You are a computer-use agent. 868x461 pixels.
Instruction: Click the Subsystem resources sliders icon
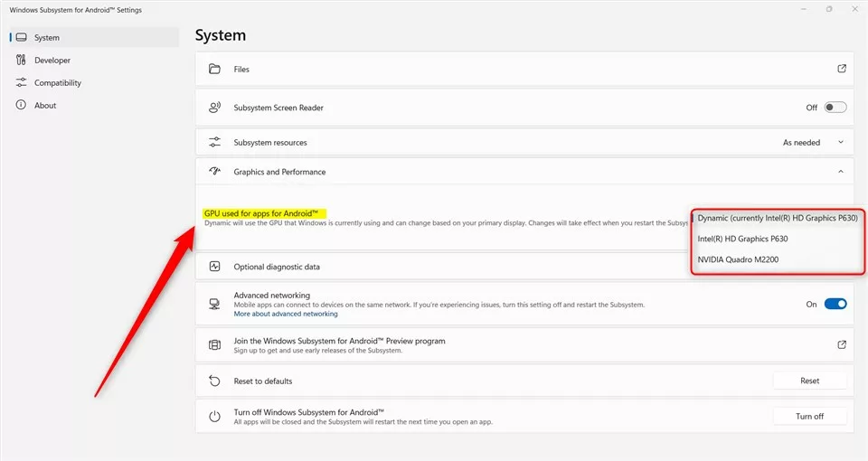tap(215, 142)
